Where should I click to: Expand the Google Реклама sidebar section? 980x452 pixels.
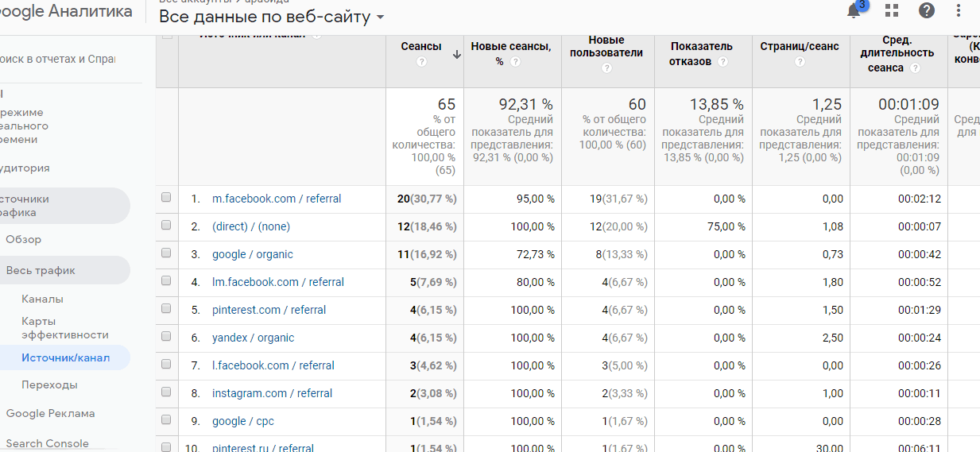click(x=50, y=413)
